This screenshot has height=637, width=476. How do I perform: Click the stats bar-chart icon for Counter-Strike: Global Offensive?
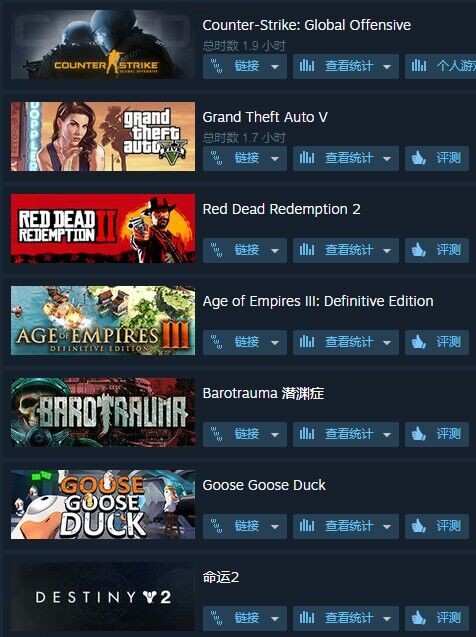point(307,66)
